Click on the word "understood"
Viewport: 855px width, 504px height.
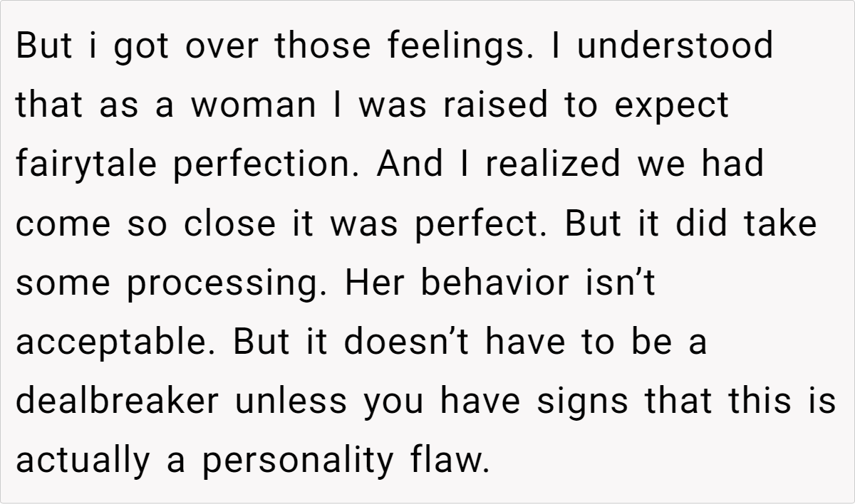[x=676, y=46]
